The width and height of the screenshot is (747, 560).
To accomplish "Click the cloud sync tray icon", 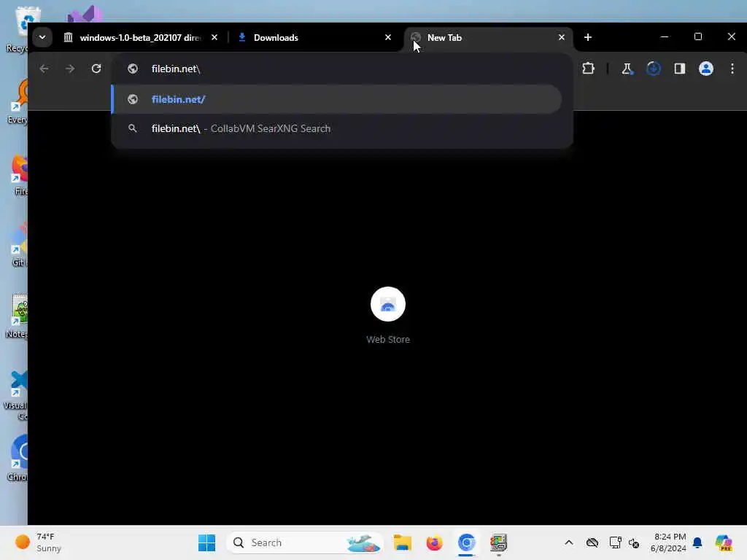I will tap(592, 542).
